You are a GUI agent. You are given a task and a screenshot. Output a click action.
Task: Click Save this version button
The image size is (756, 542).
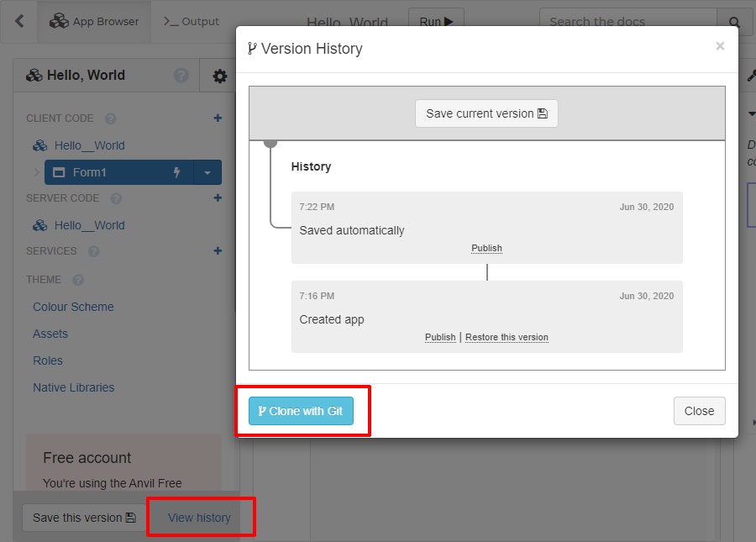[84, 518]
